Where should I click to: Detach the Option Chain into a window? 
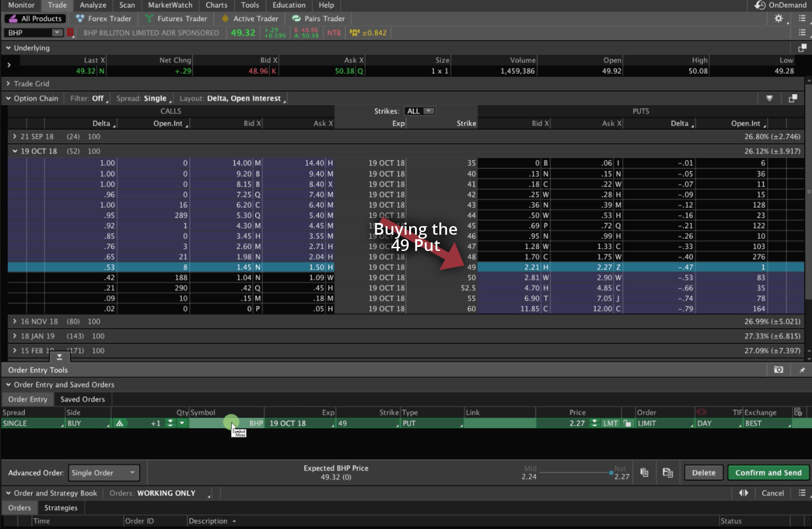point(793,98)
